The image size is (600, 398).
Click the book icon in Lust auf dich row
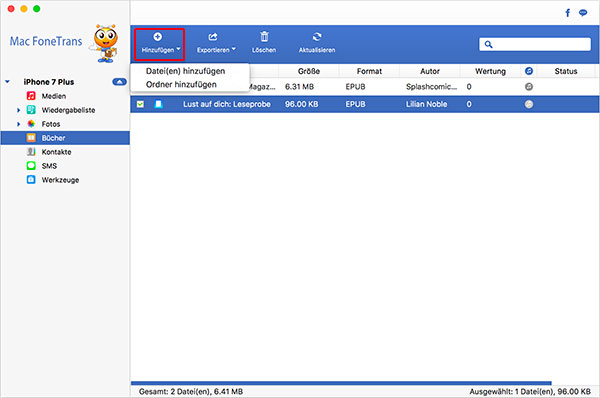158,104
